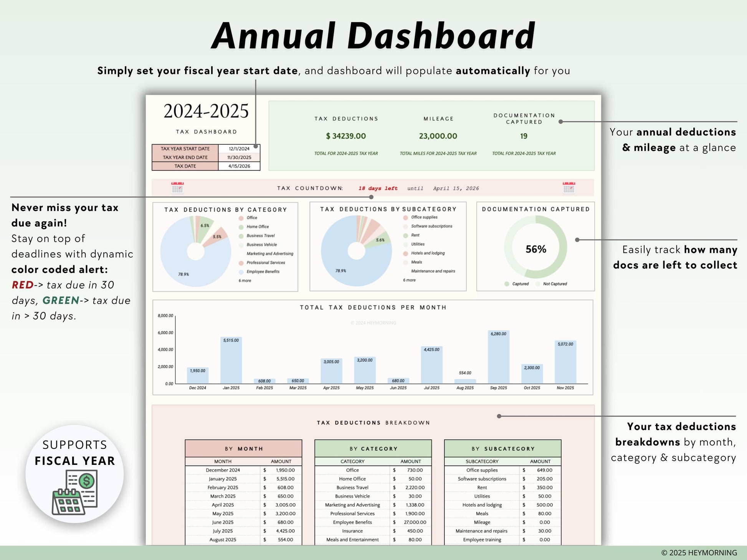Click the Apr 2025 bar labeled 3,005.00
Screen dimensions: 747x560
(x=331, y=371)
